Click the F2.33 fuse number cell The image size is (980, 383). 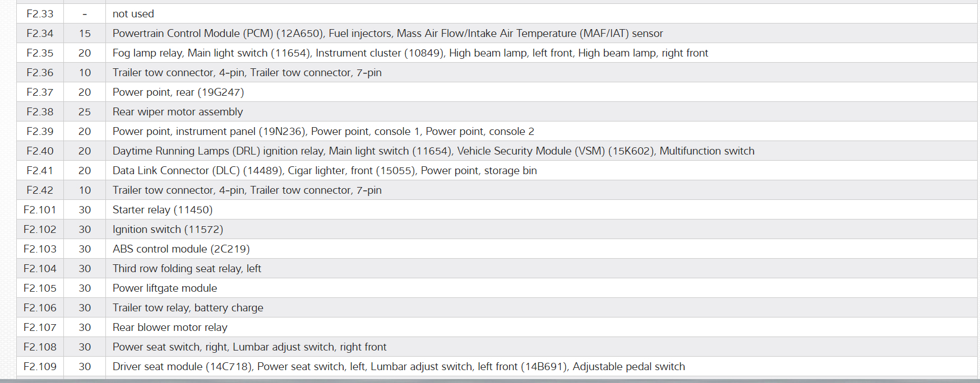point(40,14)
